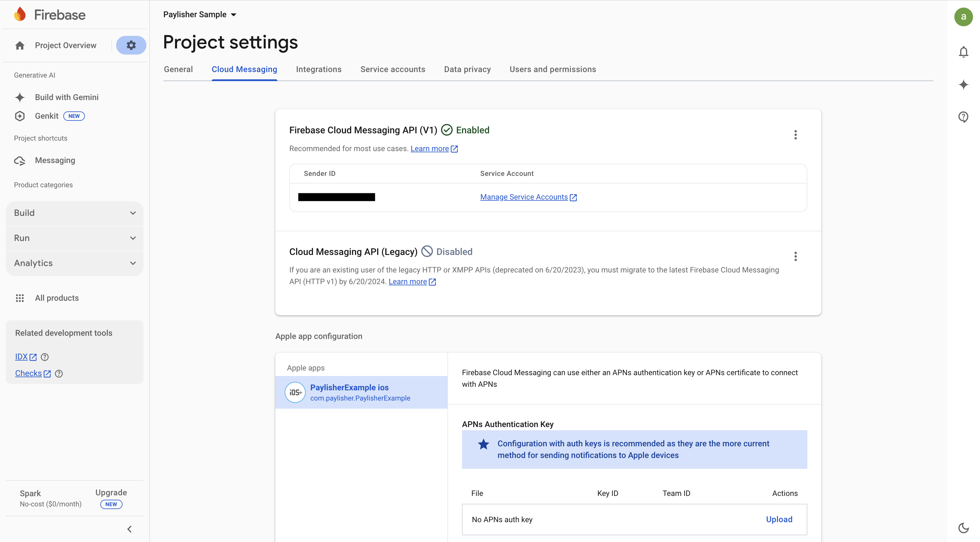Open the help question mark icon

(963, 117)
